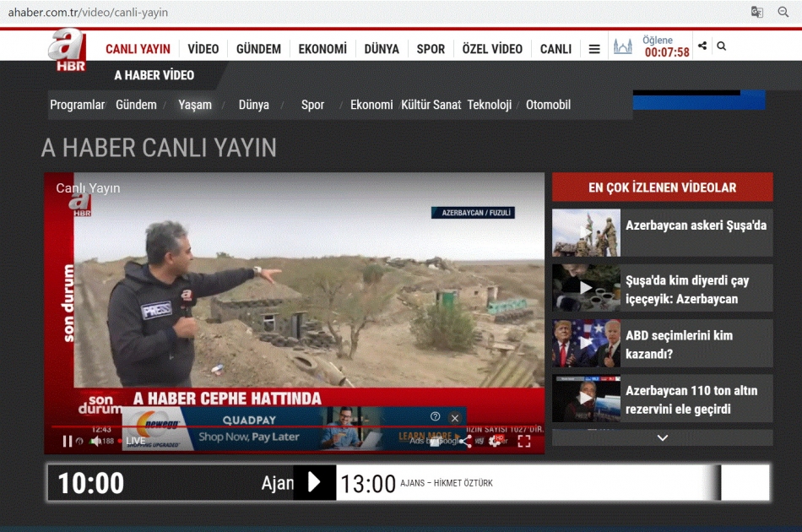Pause the live video

[67, 441]
